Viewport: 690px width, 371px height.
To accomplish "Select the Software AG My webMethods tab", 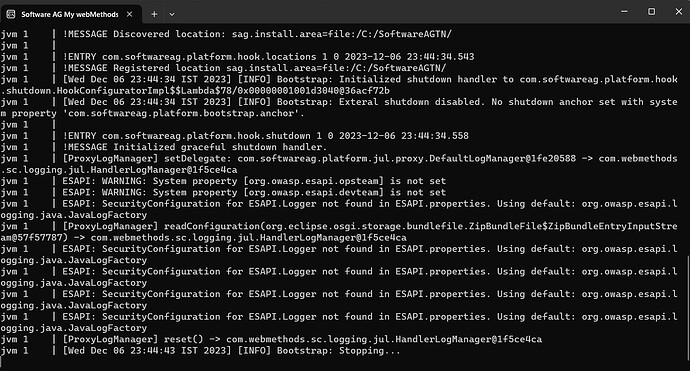I will click(70, 14).
